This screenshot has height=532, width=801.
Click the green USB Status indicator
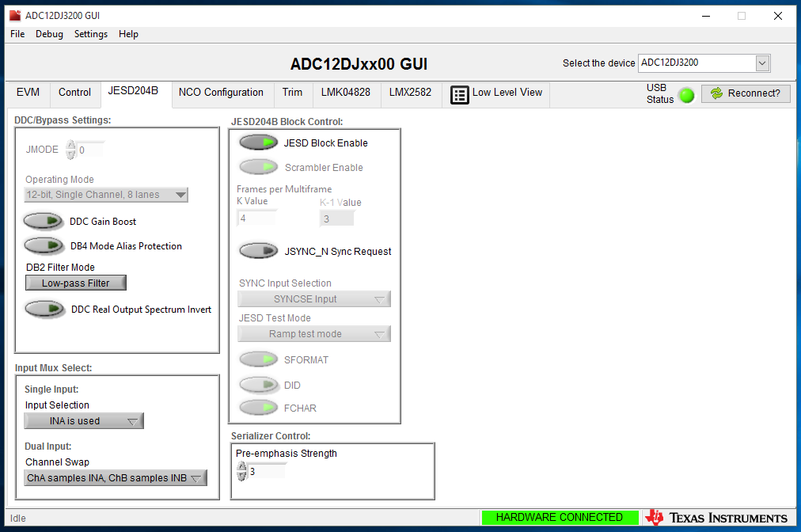686,95
